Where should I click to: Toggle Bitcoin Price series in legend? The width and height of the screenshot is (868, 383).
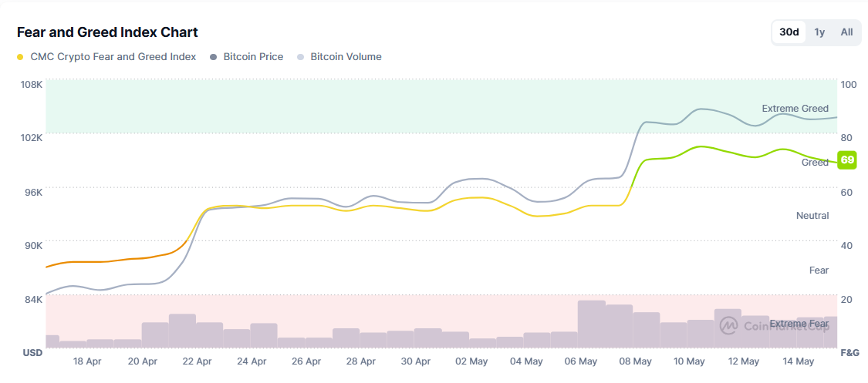click(x=253, y=57)
